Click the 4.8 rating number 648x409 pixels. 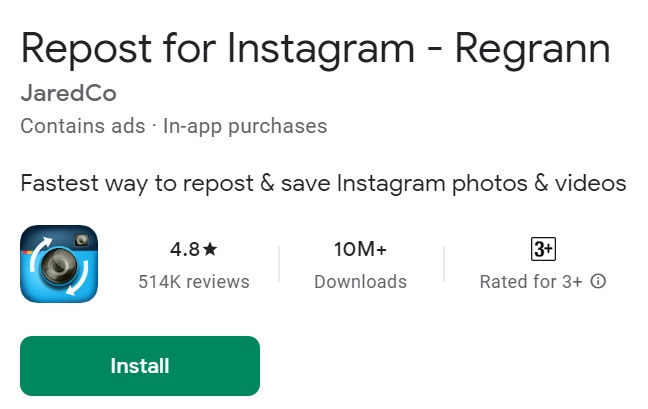(185, 249)
